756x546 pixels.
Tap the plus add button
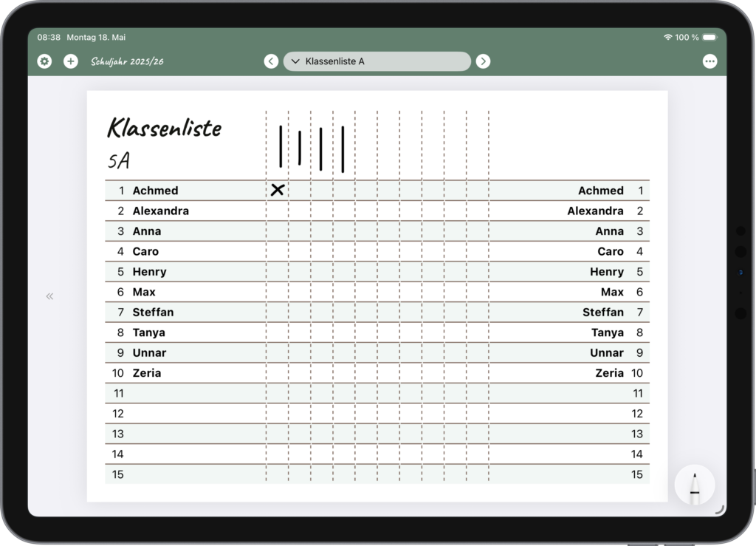pos(71,61)
